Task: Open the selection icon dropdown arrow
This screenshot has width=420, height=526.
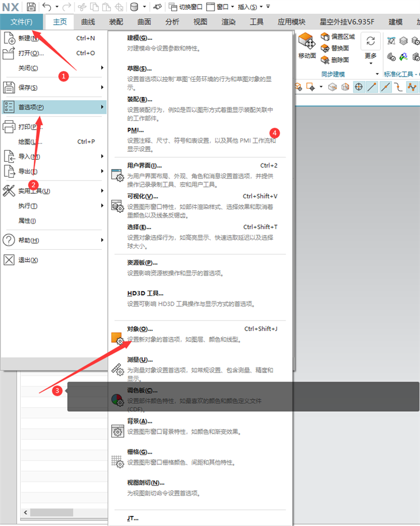Action: 321,87
